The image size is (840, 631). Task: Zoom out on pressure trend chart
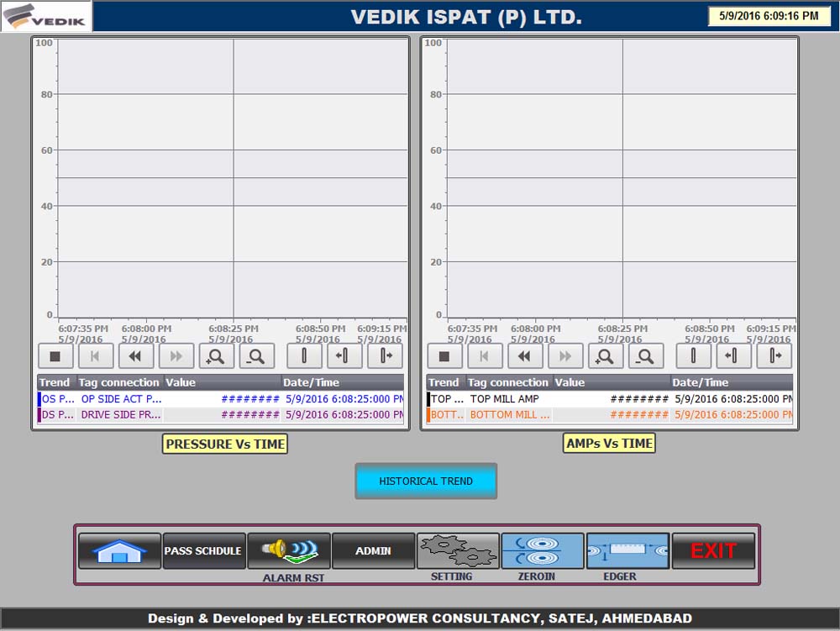pos(256,356)
